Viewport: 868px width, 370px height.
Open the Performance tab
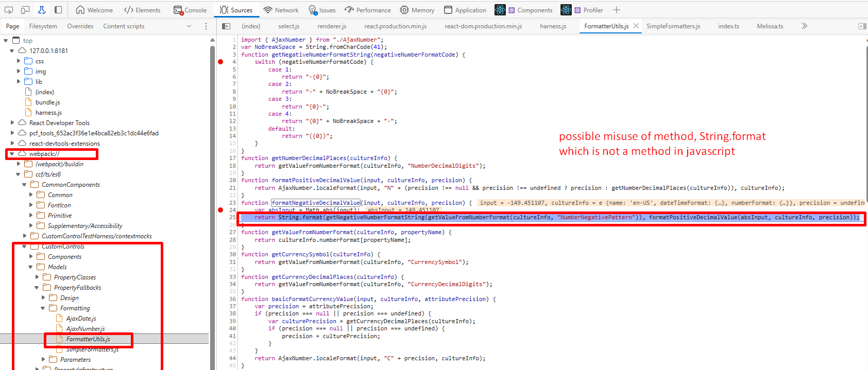pos(368,10)
